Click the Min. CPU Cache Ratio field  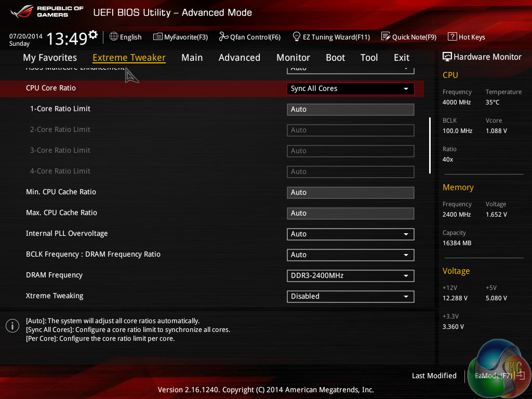click(x=351, y=192)
